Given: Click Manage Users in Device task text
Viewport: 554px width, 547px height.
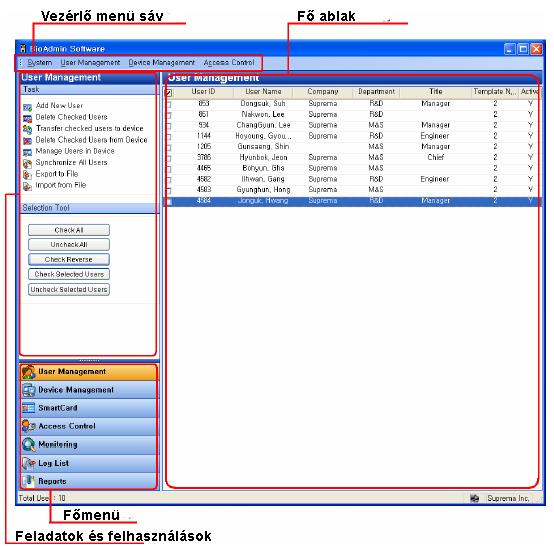Looking at the screenshot, I should [x=75, y=151].
